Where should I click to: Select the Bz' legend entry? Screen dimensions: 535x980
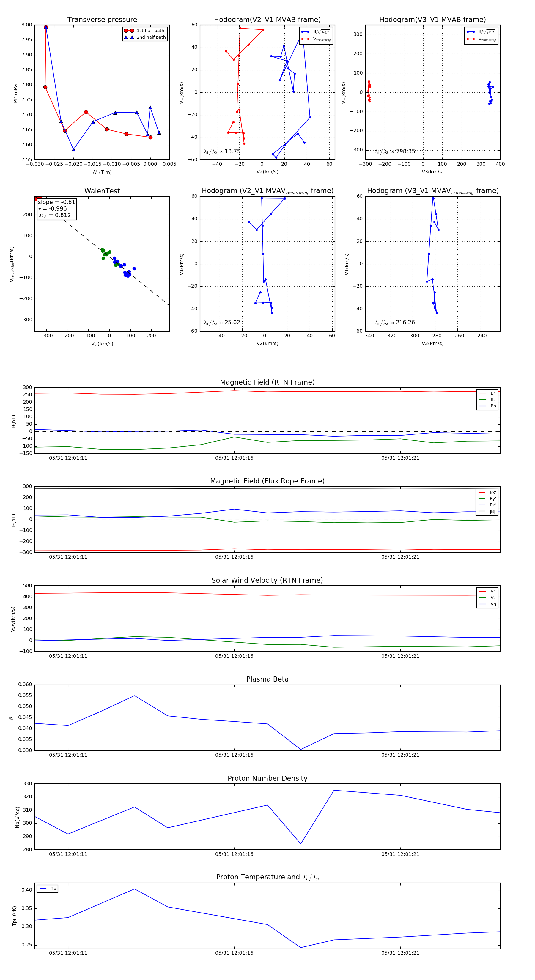coord(487,505)
